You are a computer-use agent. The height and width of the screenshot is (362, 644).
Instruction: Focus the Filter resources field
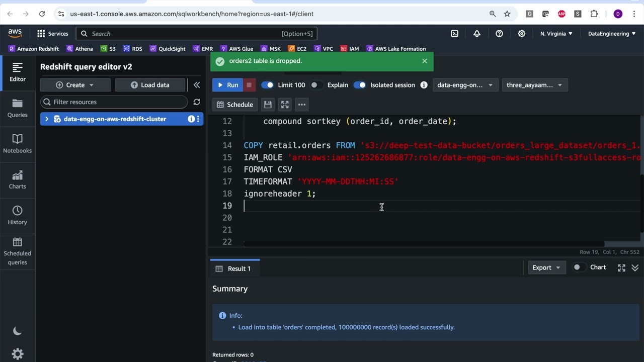click(114, 102)
